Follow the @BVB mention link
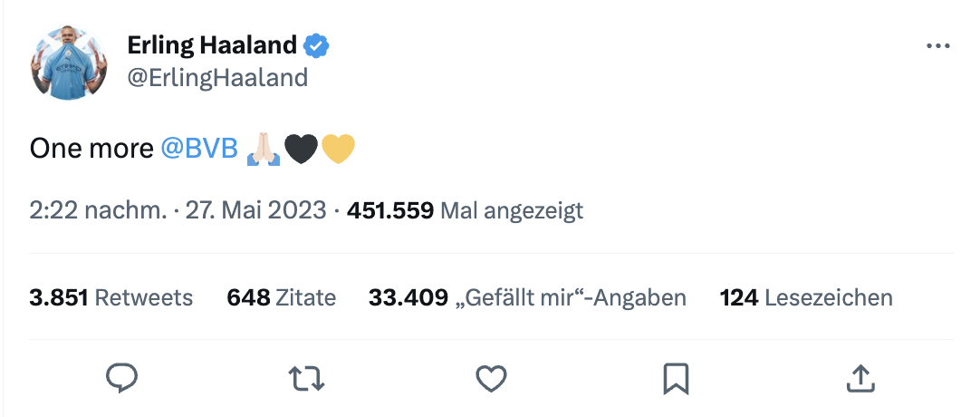 pyautogui.click(x=199, y=149)
